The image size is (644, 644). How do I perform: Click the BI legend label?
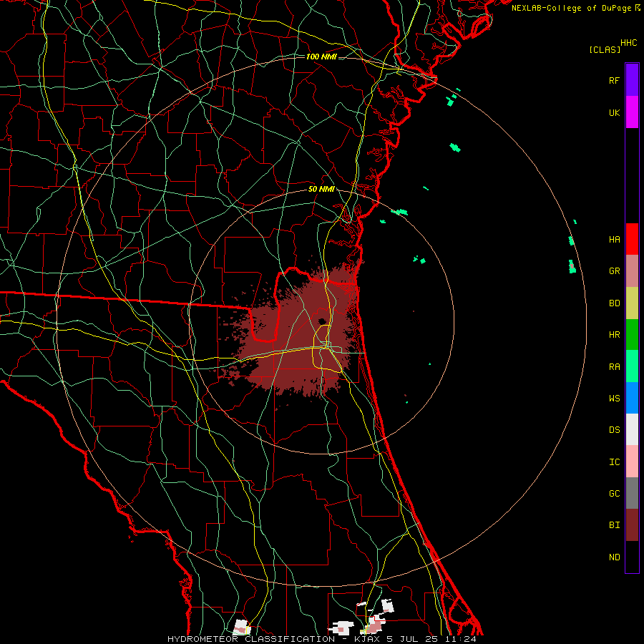coord(614,525)
